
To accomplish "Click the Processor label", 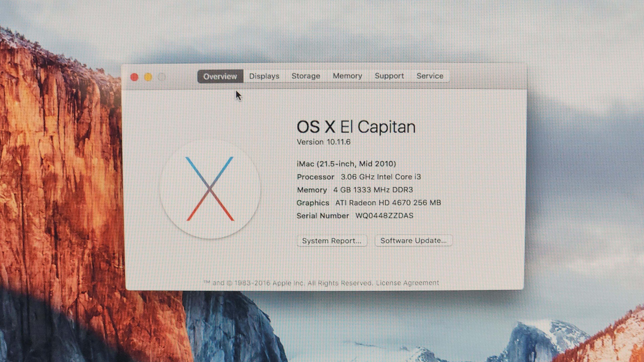I will (315, 177).
